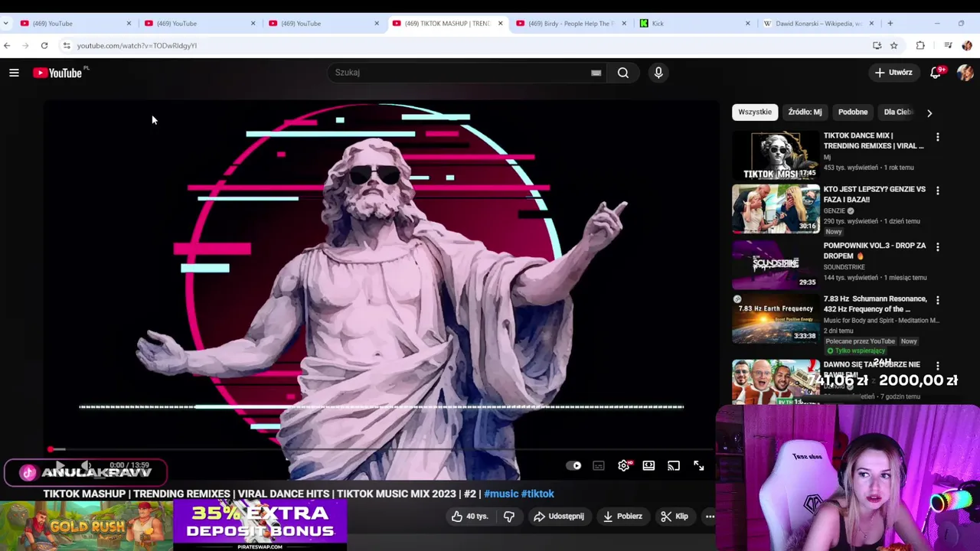The image size is (980, 551).
Task: Click the SOUNDSTRIKE channel name
Action: tap(844, 267)
